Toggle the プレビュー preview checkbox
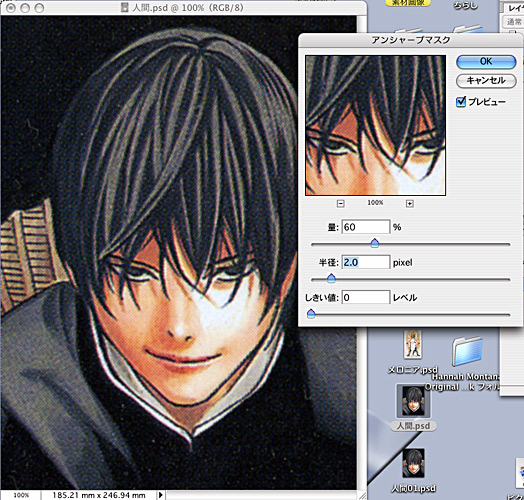 coord(461,102)
